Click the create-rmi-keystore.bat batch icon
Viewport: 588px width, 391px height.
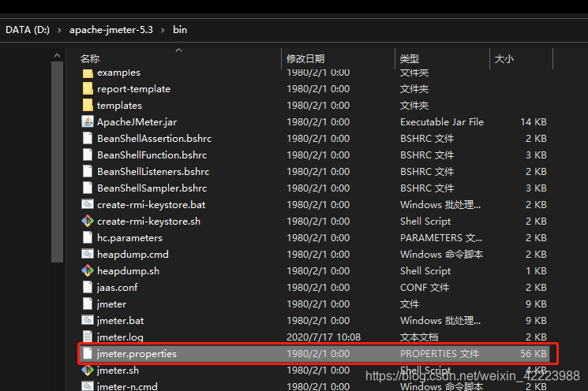pos(88,204)
